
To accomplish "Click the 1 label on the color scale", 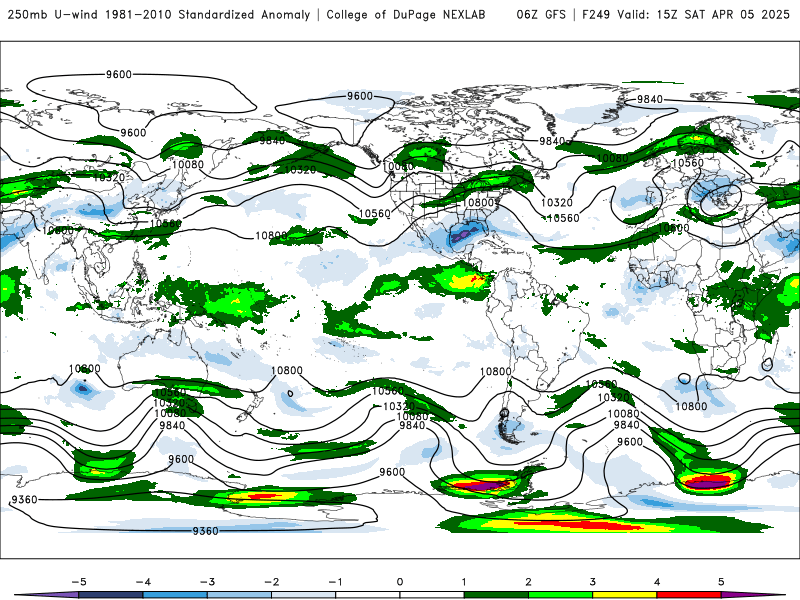I will pos(464,582).
